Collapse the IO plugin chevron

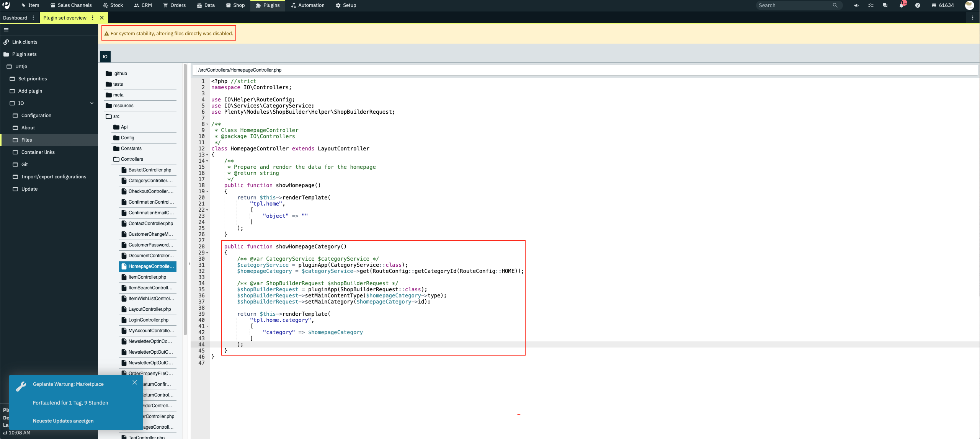point(92,103)
